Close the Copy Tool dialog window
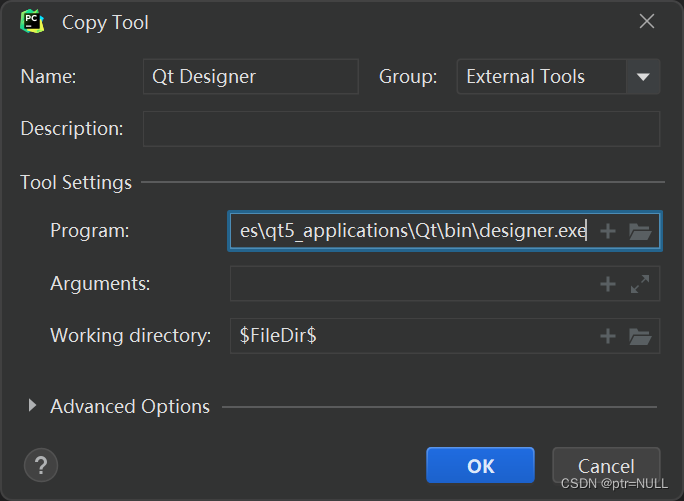 tap(646, 21)
